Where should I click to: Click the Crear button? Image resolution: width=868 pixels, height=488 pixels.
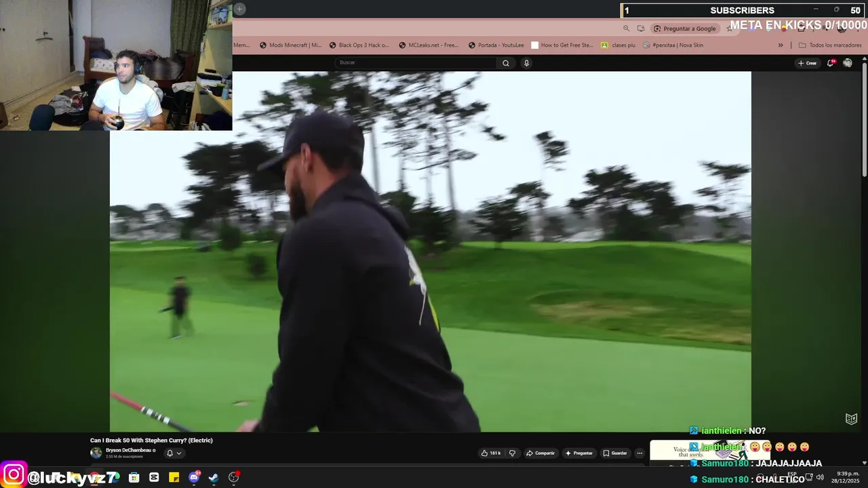pyautogui.click(x=807, y=63)
